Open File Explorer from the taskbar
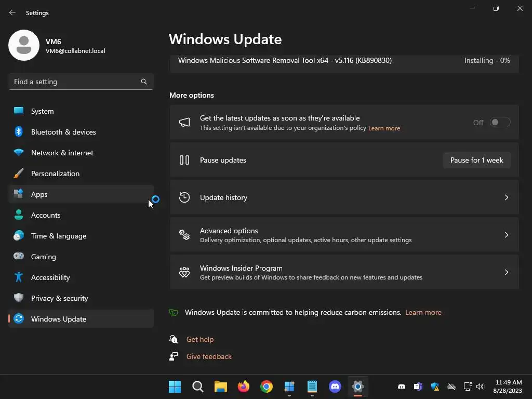532x399 pixels. pyautogui.click(x=220, y=387)
